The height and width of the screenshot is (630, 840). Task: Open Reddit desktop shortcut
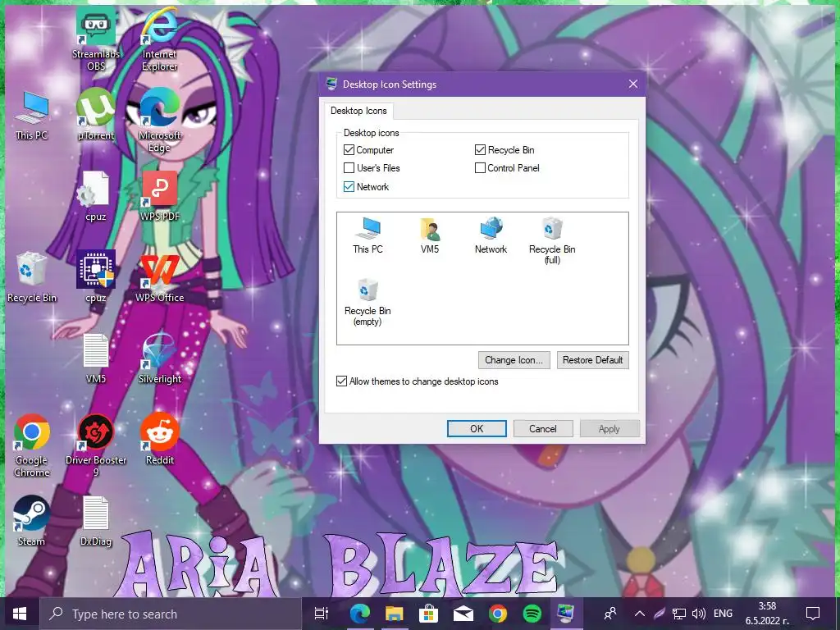[160, 440]
